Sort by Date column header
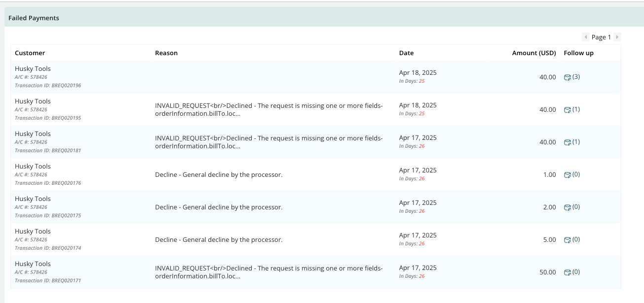644x303 pixels. 406,53
